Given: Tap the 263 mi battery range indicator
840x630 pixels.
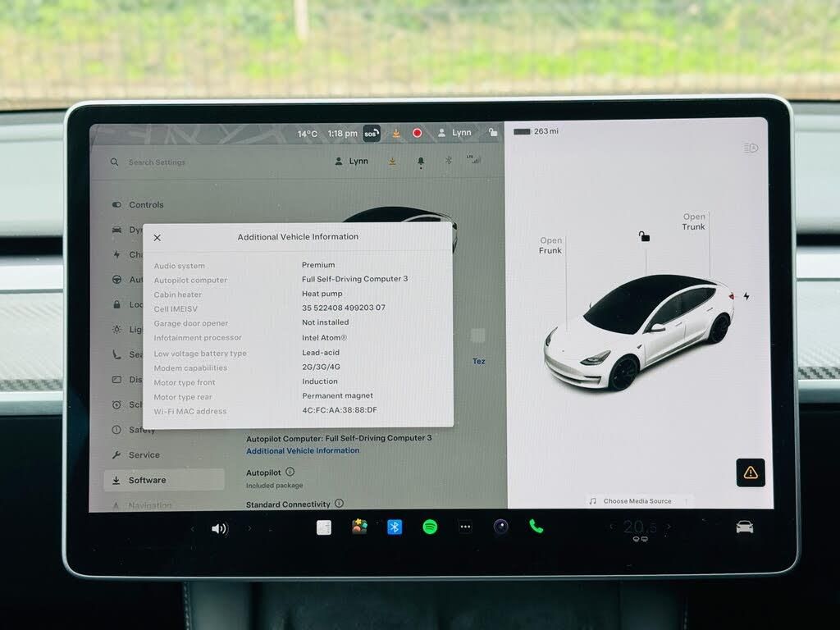Looking at the screenshot, I should pos(536,131).
